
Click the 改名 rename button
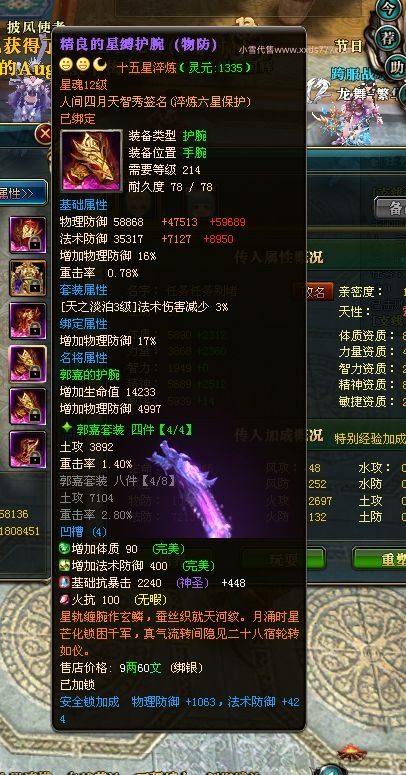(x=313, y=292)
